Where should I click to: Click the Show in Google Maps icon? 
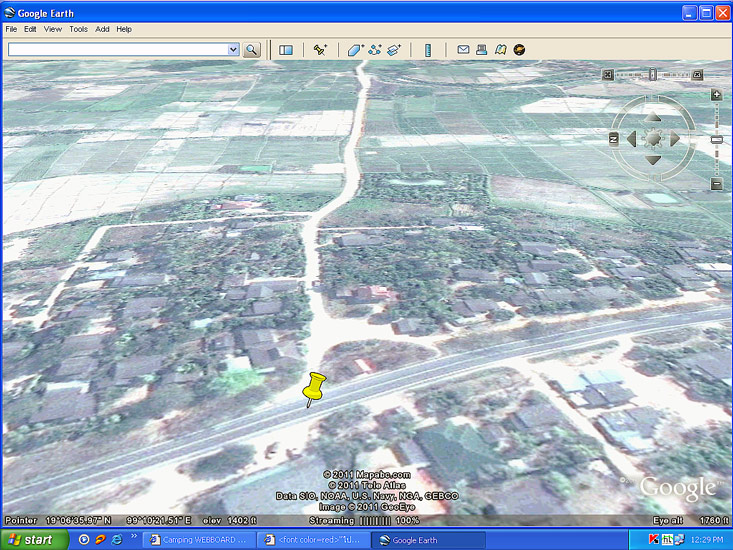500,49
